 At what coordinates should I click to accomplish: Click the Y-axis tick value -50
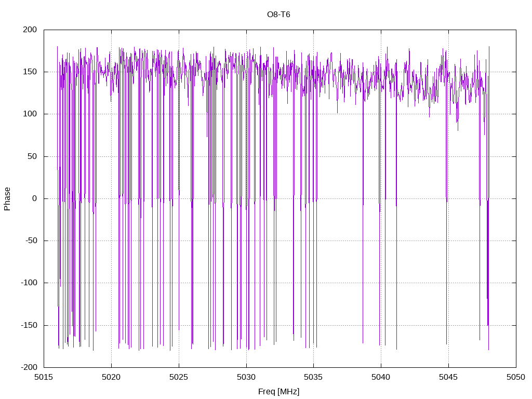pos(31,241)
